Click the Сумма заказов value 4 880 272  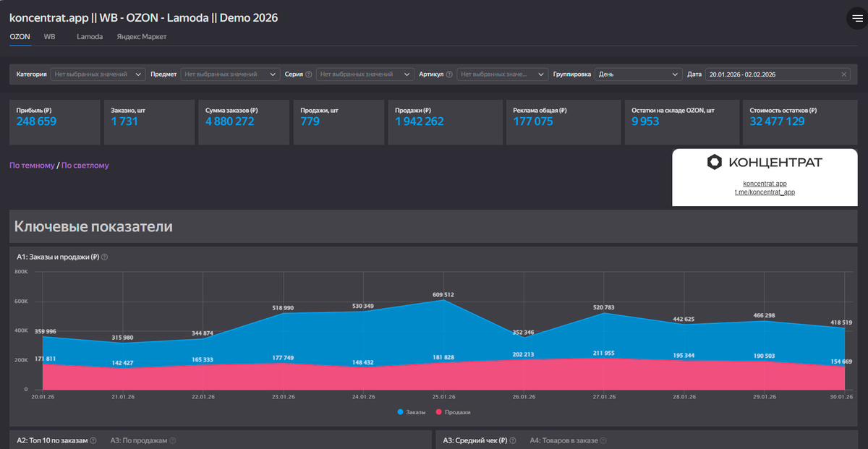230,121
